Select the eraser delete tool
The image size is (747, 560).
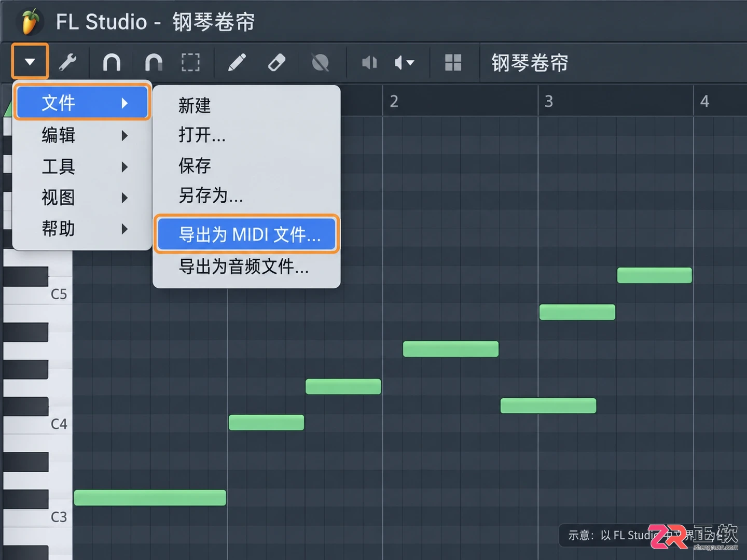(276, 63)
